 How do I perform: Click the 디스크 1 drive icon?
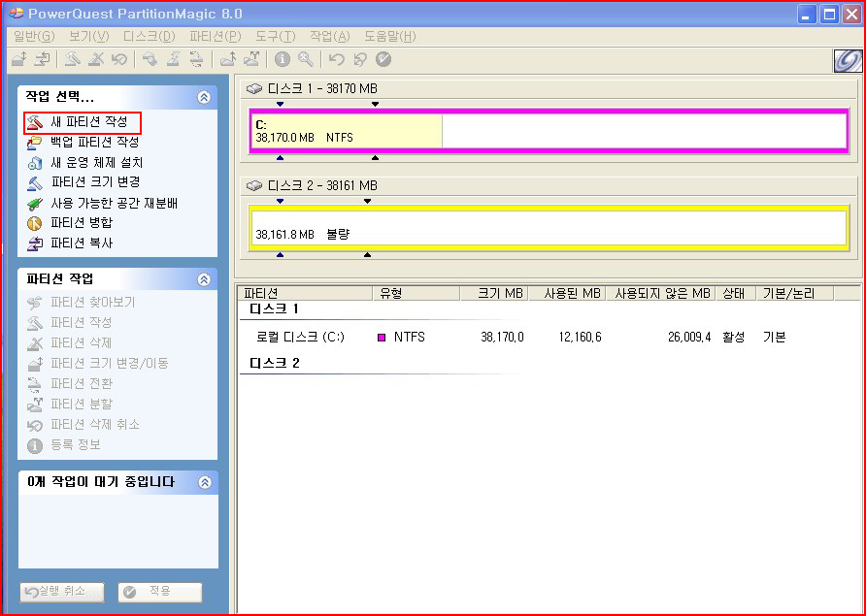254,88
